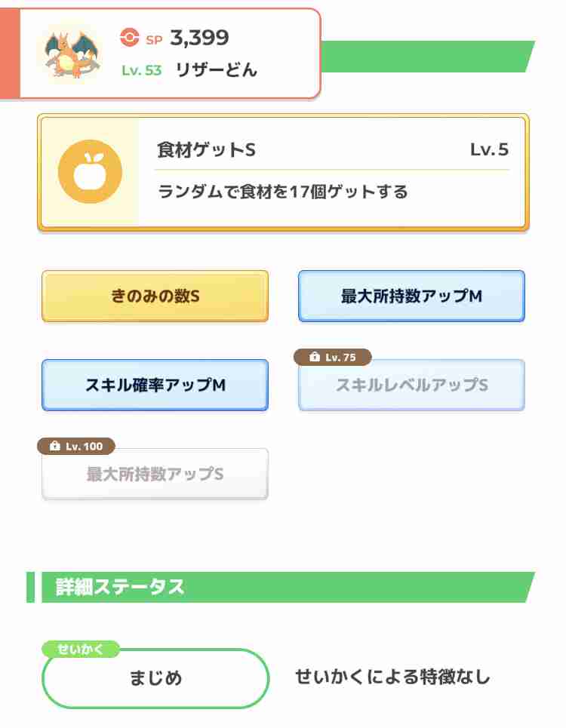Screen dimensions: 566x728
Task: Tap せいかくによる特徴なし text
Action: coord(393,677)
